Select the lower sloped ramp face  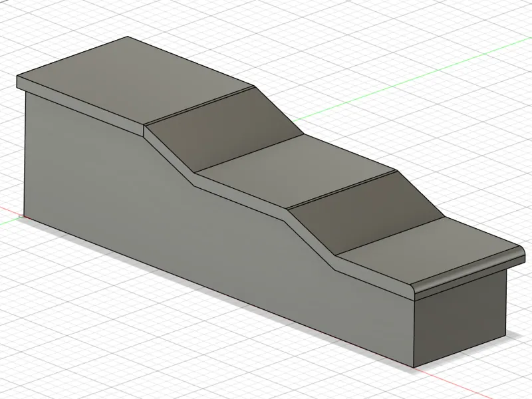(366, 213)
